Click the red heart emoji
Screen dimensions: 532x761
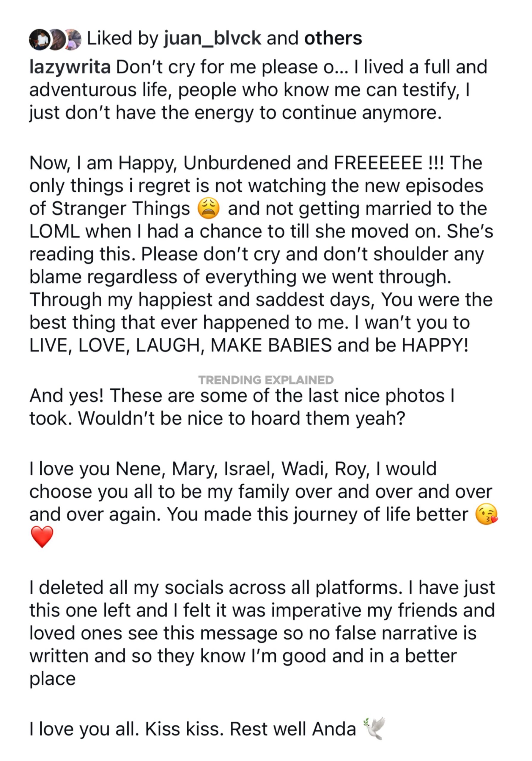(x=42, y=537)
